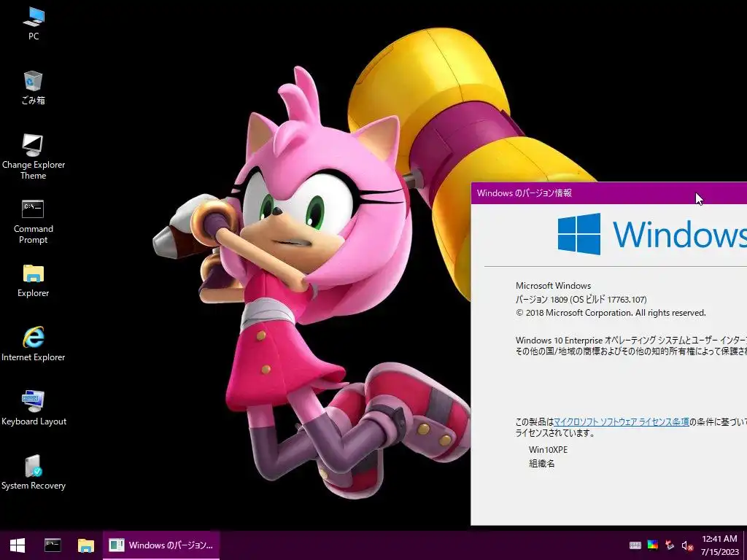The image size is (747, 560).
Task: Open File Explorer from the taskbar
Action: pos(86,545)
